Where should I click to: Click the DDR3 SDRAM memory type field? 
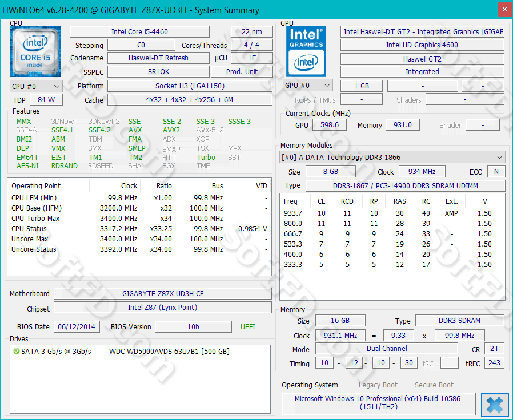click(x=460, y=321)
